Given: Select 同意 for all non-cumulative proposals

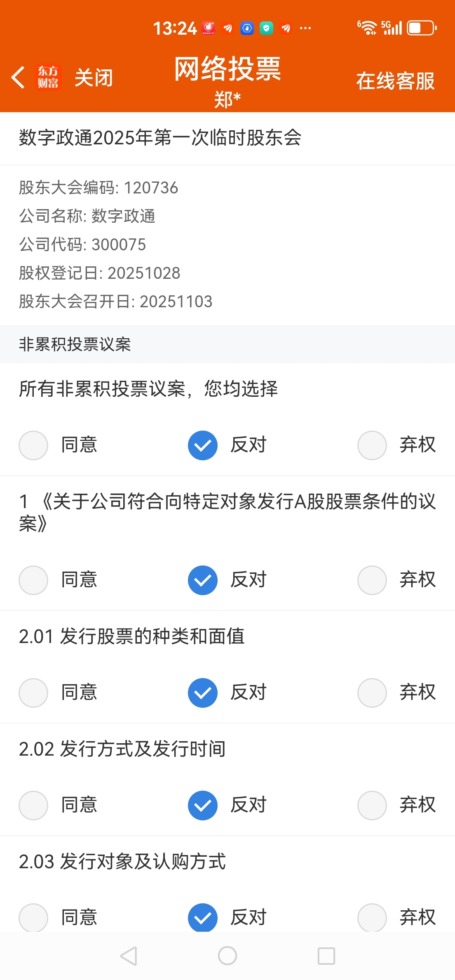Looking at the screenshot, I should 33,445.
